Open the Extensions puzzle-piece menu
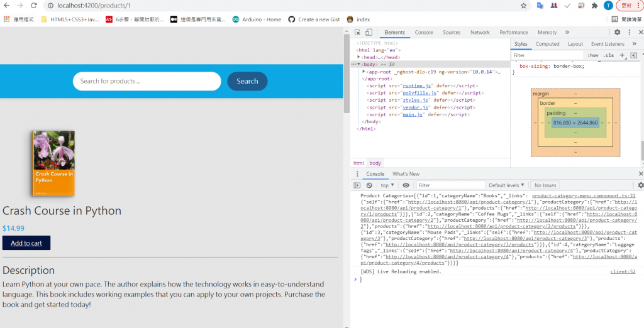Viewport: 644px width, 328px height. [594, 6]
